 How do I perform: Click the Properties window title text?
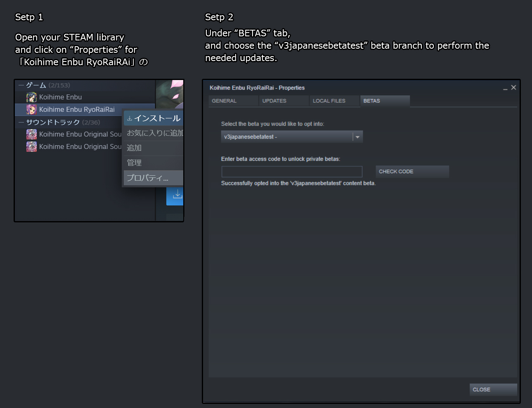257,88
